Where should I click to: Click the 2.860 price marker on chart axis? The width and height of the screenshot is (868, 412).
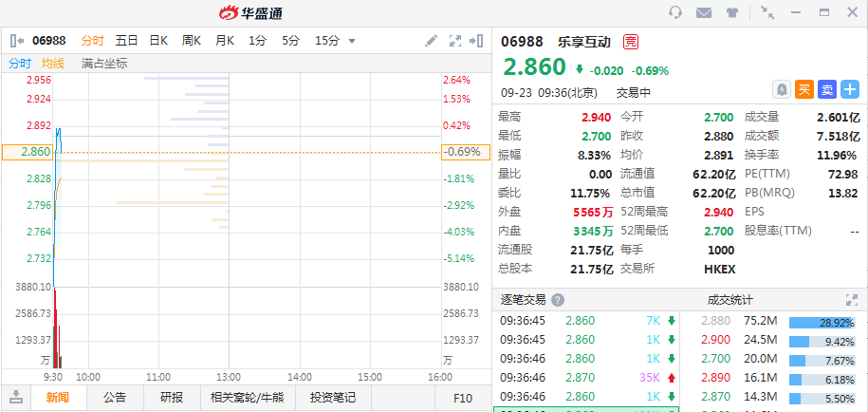[28, 152]
